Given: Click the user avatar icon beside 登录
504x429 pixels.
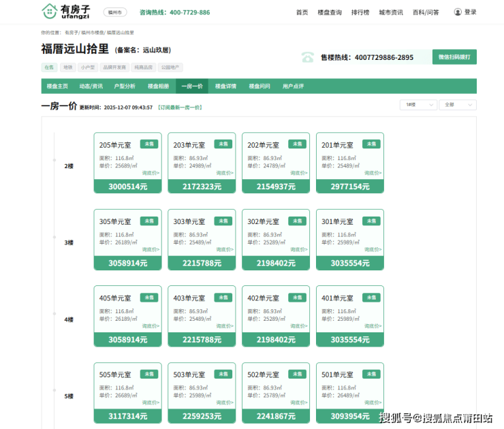Looking at the screenshot, I should tap(458, 12).
